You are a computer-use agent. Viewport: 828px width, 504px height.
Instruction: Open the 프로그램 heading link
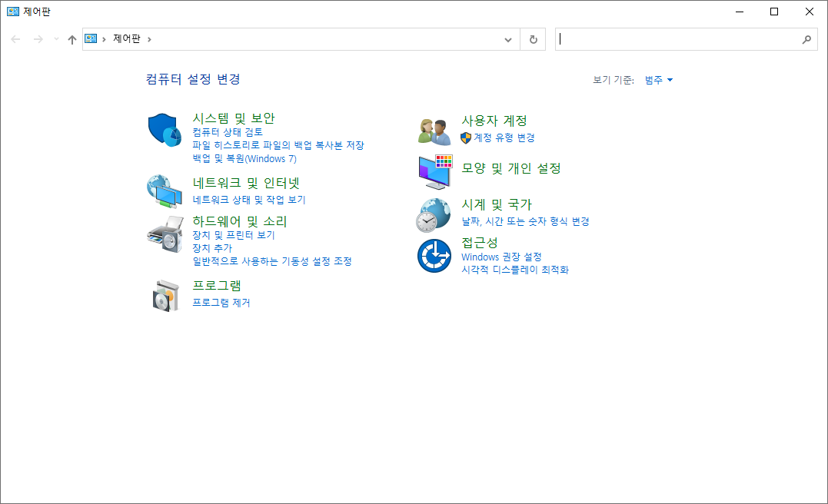217,286
